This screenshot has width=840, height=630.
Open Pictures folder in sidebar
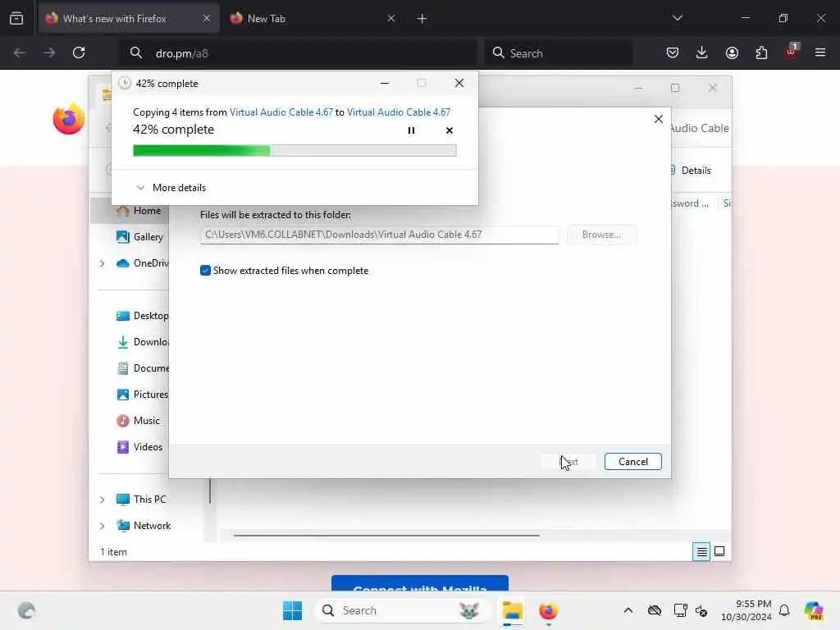(143, 395)
